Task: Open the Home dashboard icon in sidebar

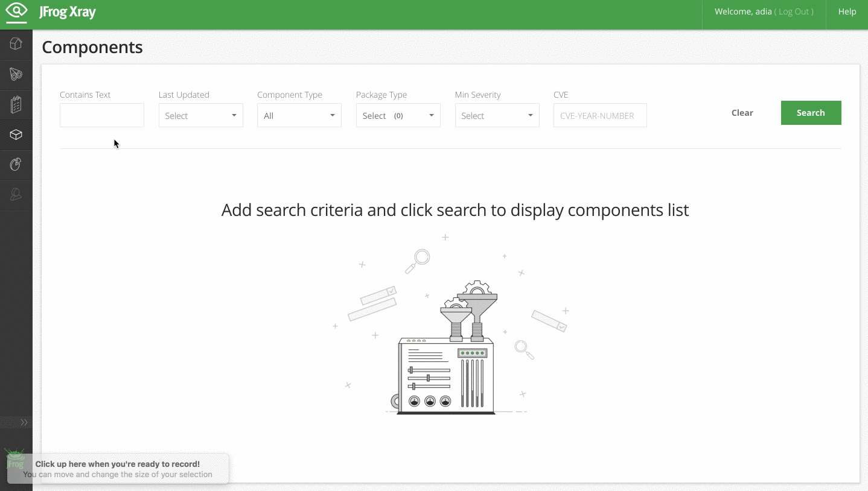Action: pos(16,43)
